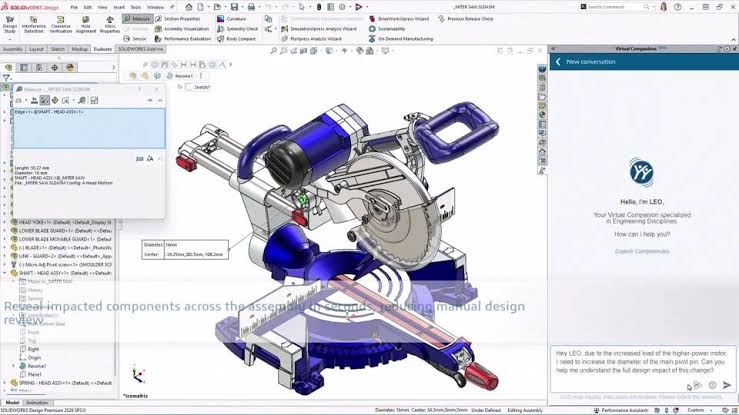The image size is (739, 415).
Task: Switch to the Layout ribbon tab
Action: pos(36,49)
